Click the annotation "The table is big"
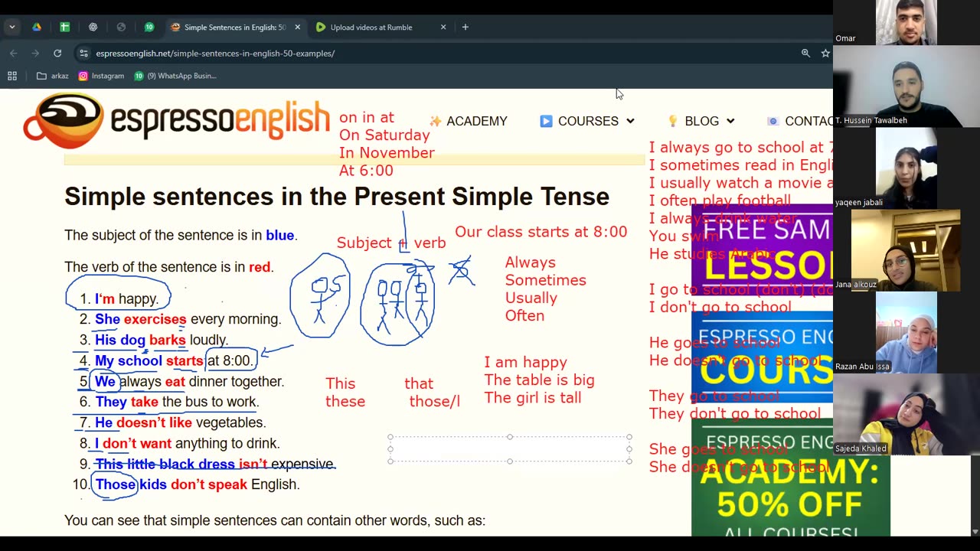 point(539,380)
